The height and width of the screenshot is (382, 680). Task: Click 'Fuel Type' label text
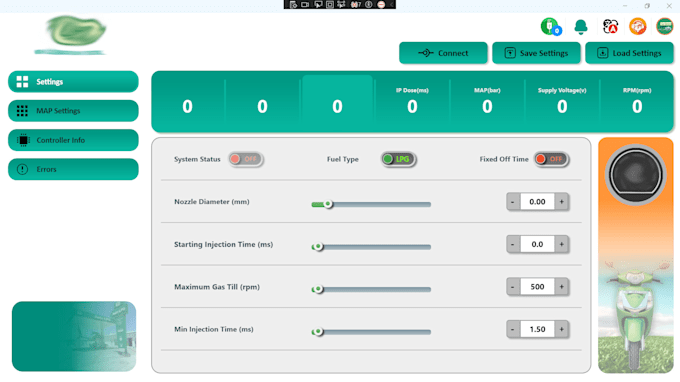pos(343,159)
